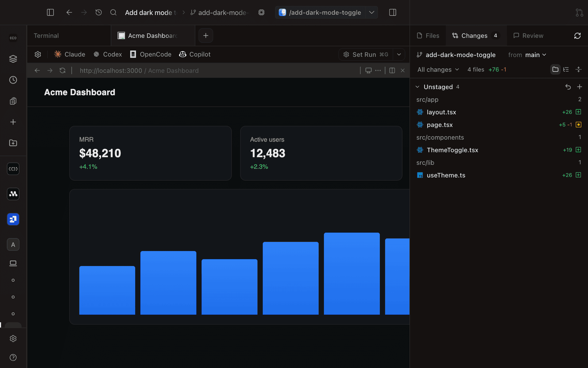Stage all unstaged changes with plus
This screenshot has width=588, height=368.
click(579, 87)
